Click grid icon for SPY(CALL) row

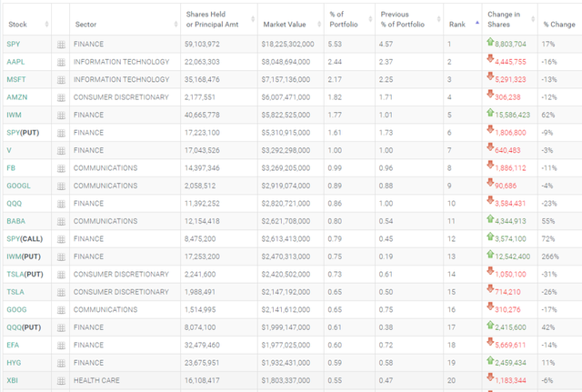tap(61, 239)
